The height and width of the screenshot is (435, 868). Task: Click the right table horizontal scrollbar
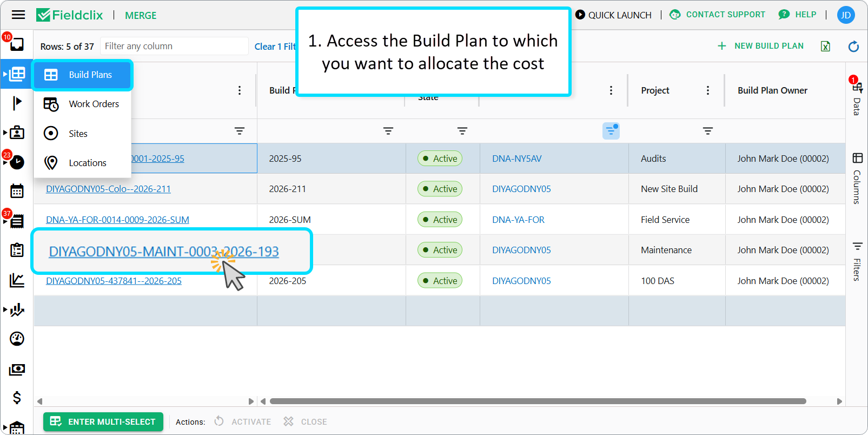click(x=538, y=401)
